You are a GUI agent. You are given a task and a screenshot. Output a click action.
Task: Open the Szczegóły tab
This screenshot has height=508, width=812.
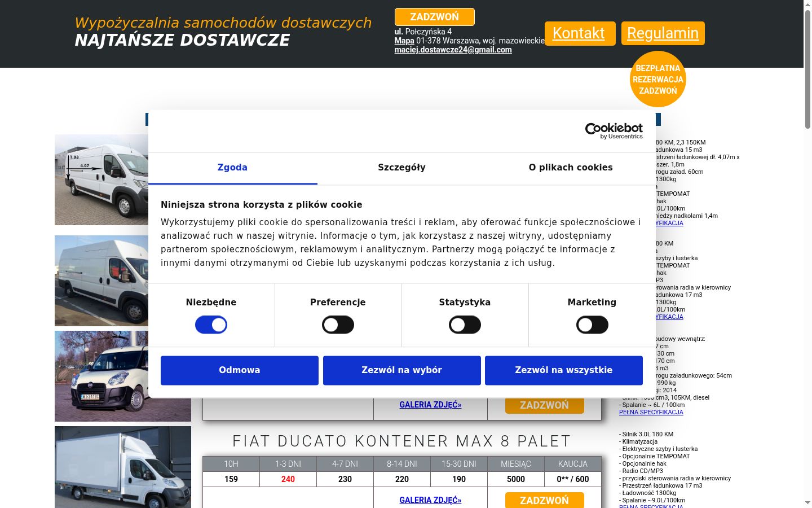pyautogui.click(x=401, y=168)
